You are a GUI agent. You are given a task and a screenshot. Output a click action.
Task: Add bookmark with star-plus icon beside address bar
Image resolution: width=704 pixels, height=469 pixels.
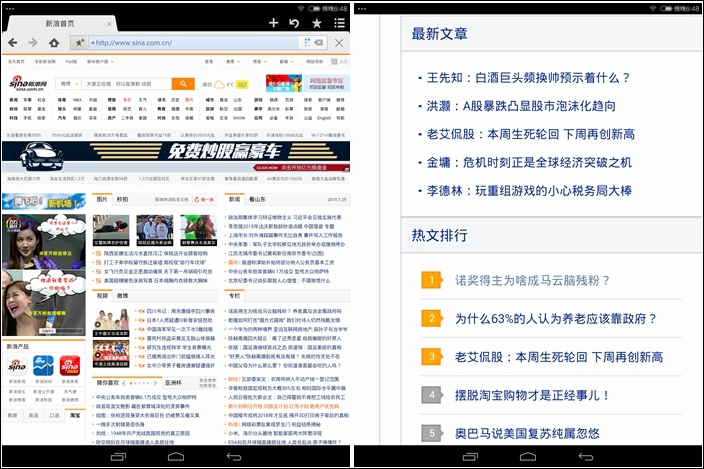[x=79, y=43]
